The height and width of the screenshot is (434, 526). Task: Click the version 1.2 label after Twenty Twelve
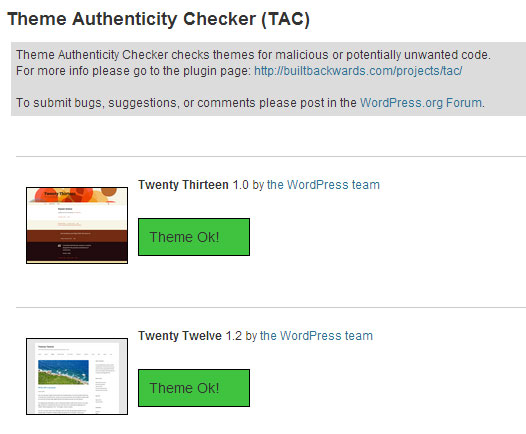[x=233, y=336]
